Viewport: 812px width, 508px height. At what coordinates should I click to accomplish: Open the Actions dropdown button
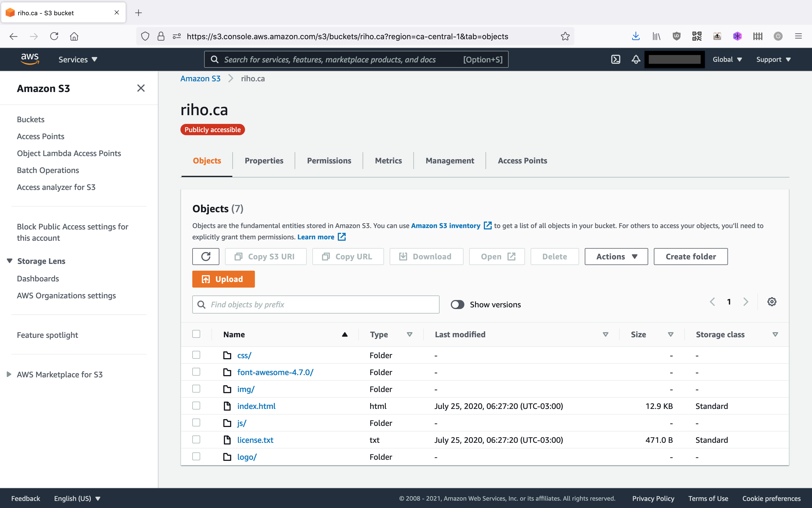pos(616,257)
